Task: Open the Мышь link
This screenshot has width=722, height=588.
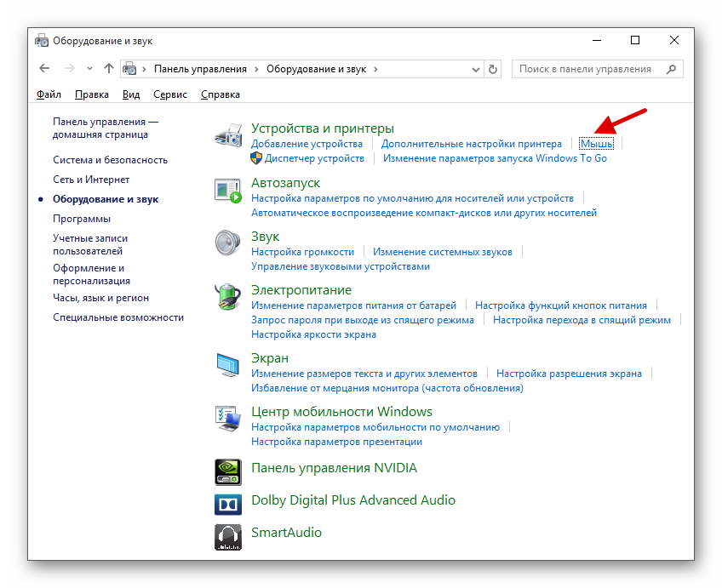Action: click(596, 144)
